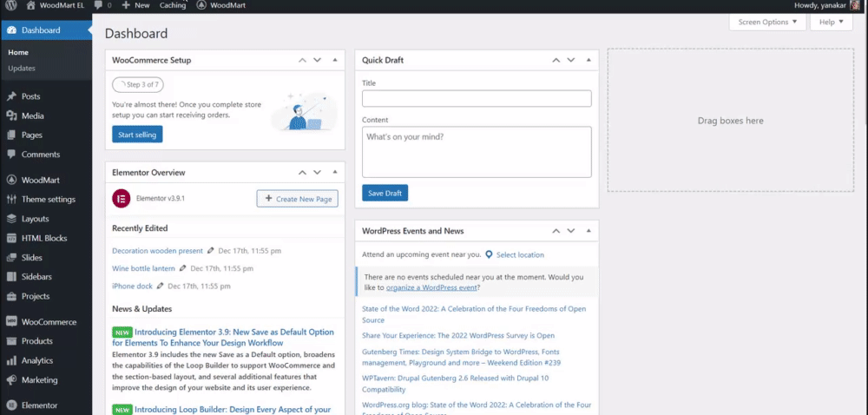The width and height of the screenshot is (868, 415).
Task: Click the Select location link
Action: [x=520, y=255]
